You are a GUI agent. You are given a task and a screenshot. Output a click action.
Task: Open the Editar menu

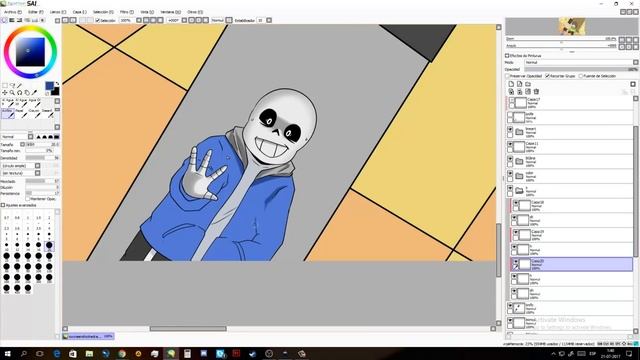(36, 12)
